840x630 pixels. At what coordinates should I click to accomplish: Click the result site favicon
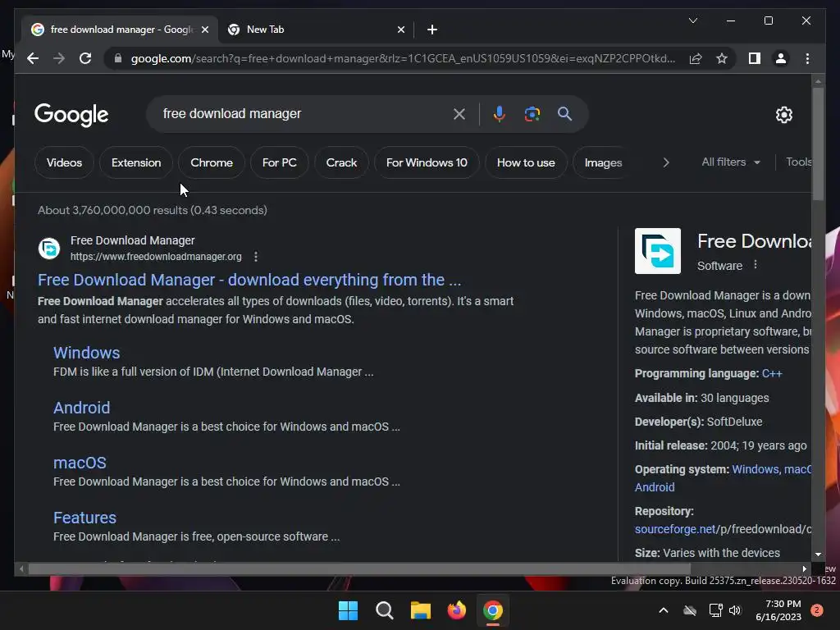click(x=48, y=249)
